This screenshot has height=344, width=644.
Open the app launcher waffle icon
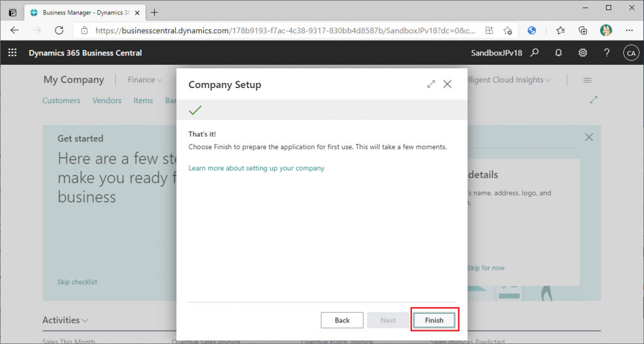click(13, 53)
